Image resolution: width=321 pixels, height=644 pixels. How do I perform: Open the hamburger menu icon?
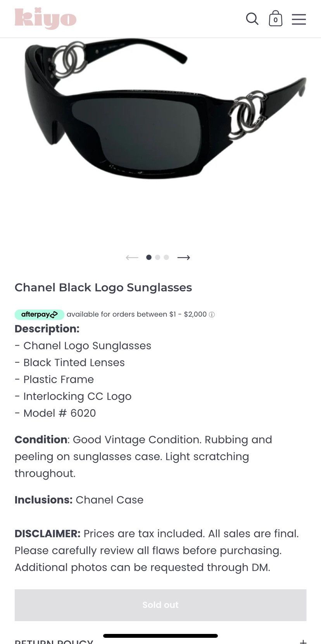click(299, 19)
